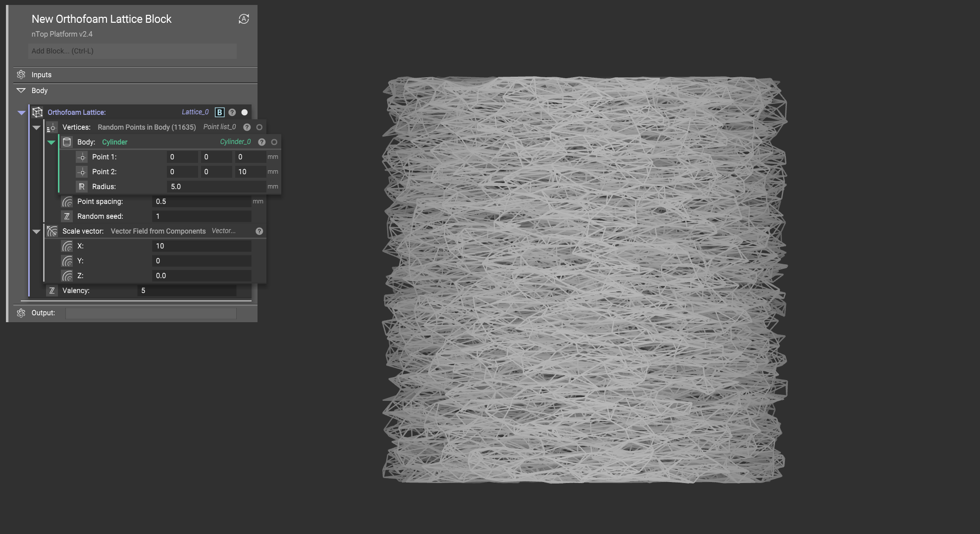The height and width of the screenshot is (534, 980).
Task: Click the Inputs section gear icon
Action: (21, 75)
